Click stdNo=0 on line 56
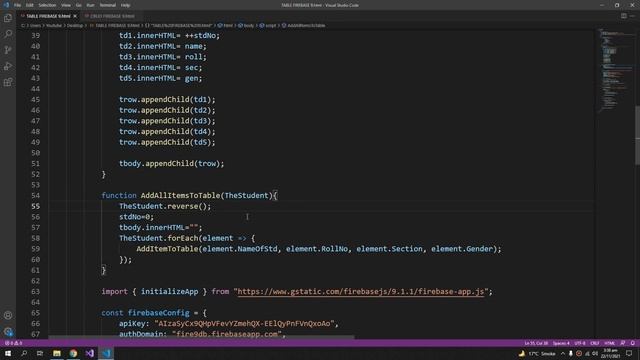This screenshot has width=640, height=360. [x=136, y=217]
